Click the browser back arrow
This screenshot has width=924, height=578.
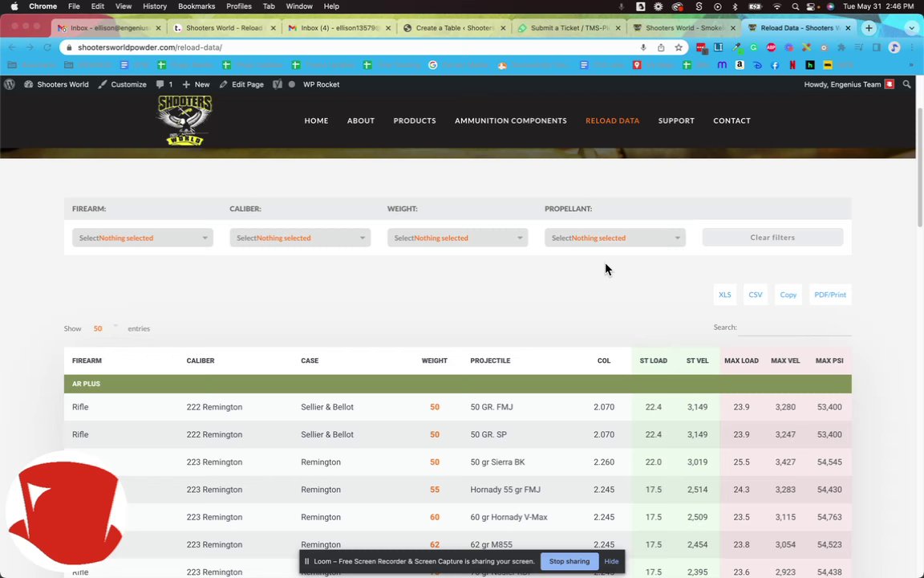point(12,47)
